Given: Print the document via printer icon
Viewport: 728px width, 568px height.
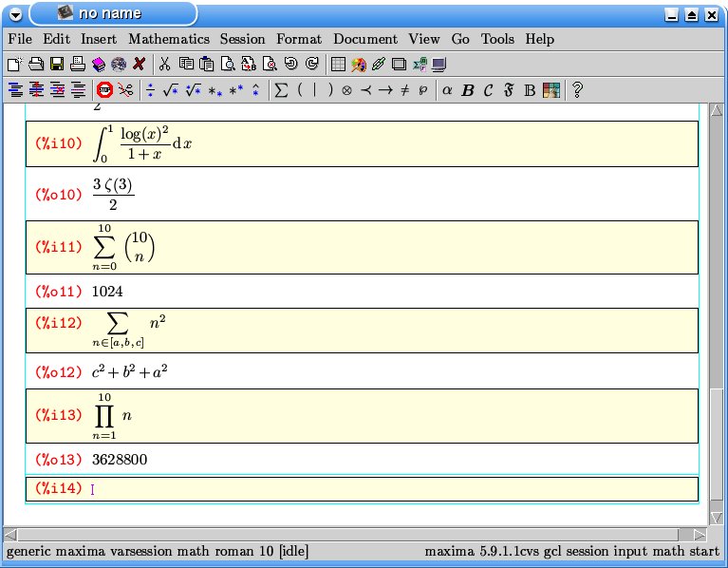Looking at the screenshot, I should (x=78, y=64).
